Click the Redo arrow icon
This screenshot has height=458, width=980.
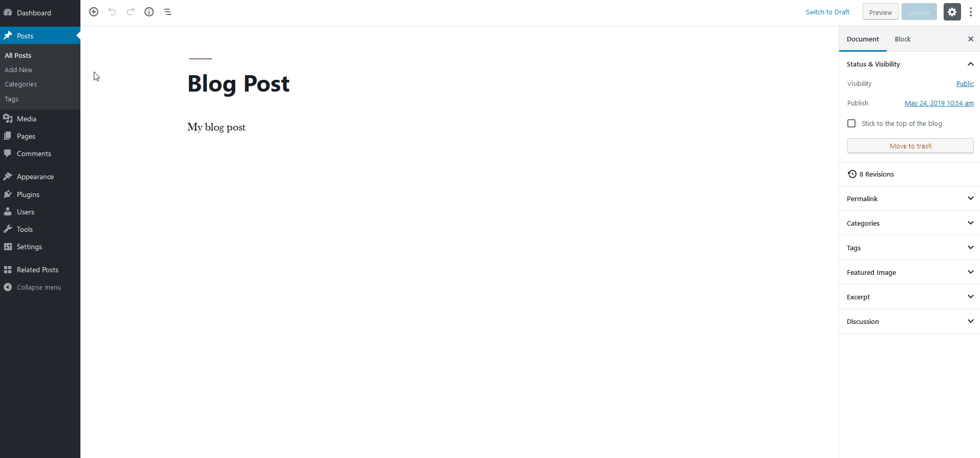click(x=131, y=12)
